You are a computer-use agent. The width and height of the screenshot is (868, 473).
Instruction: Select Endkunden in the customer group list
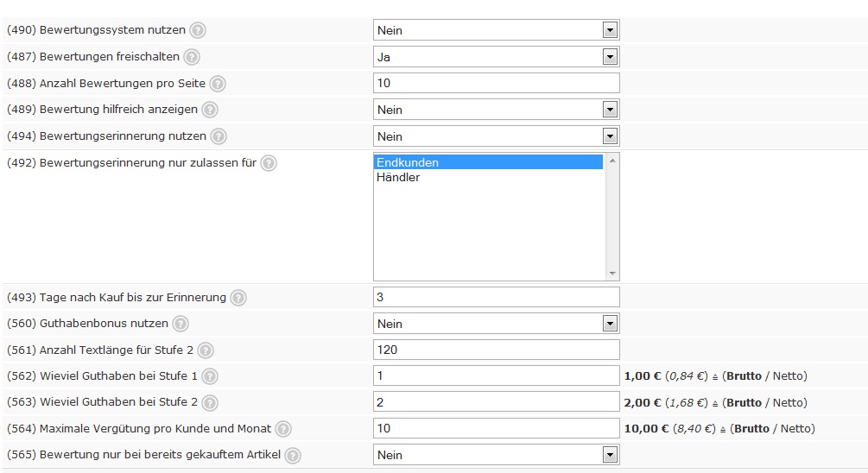408,162
